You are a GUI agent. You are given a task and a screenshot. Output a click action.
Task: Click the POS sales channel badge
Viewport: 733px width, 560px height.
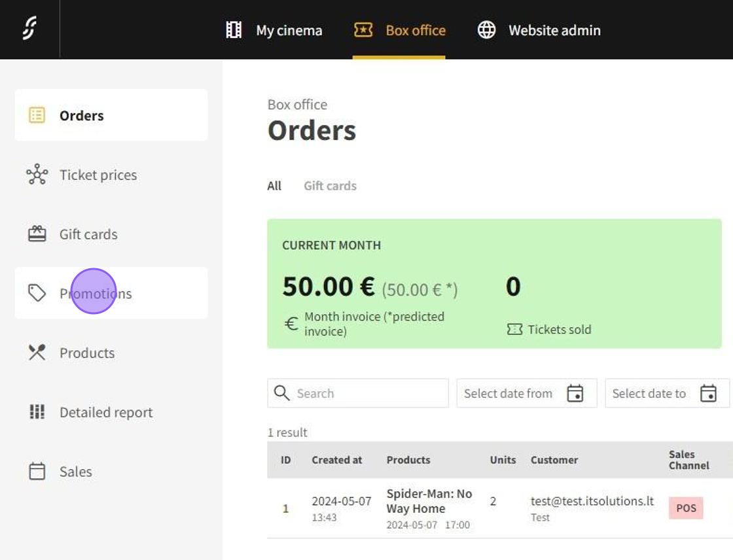click(686, 508)
